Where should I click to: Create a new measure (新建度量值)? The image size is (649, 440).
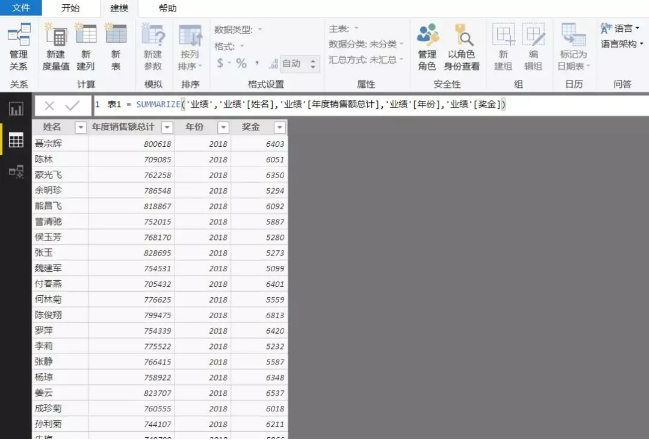(56, 47)
